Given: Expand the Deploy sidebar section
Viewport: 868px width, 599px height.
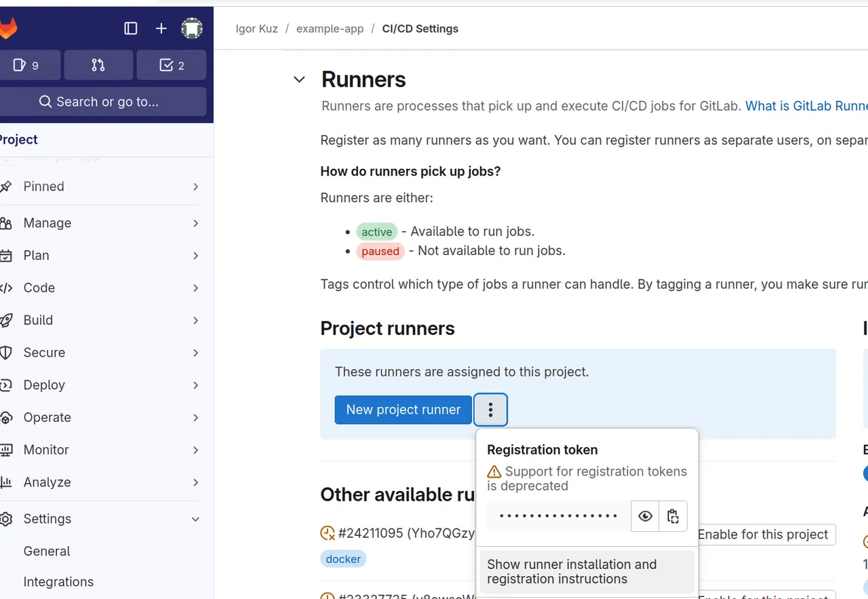Looking at the screenshot, I should 100,385.
